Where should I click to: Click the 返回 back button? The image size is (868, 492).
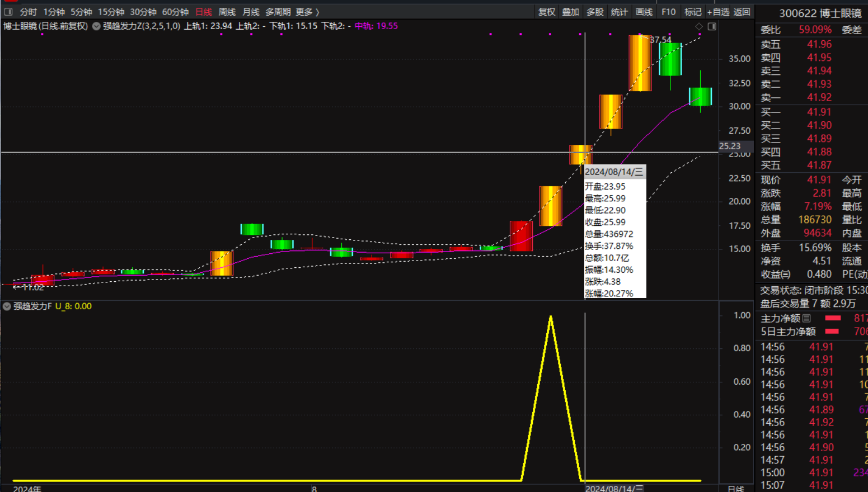click(x=742, y=12)
